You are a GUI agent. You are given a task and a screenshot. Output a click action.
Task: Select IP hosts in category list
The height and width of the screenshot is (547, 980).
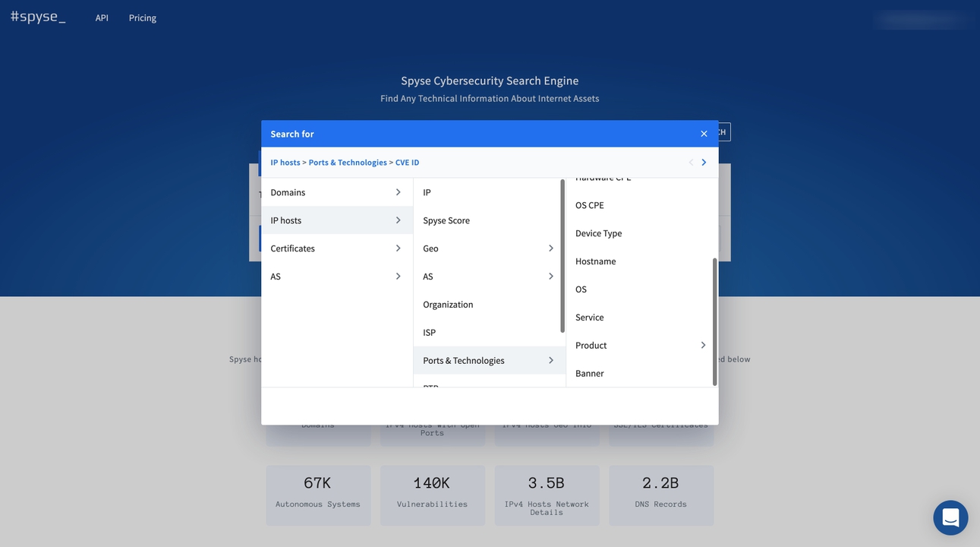(286, 220)
